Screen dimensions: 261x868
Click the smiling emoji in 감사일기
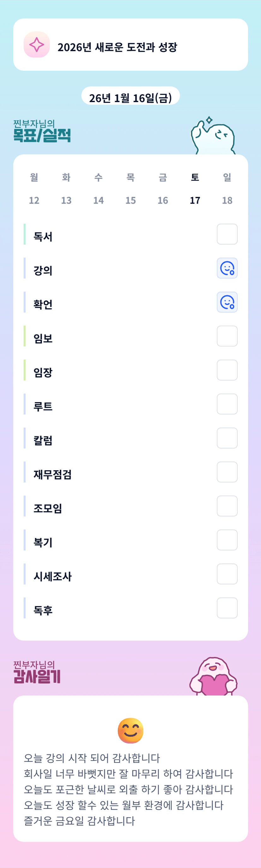131,730
